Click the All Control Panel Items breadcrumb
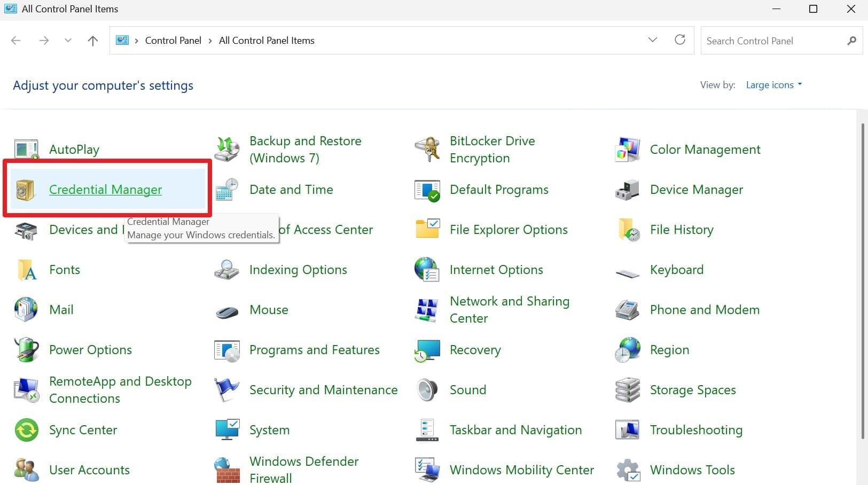The width and height of the screenshot is (868, 485). (x=267, y=41)
